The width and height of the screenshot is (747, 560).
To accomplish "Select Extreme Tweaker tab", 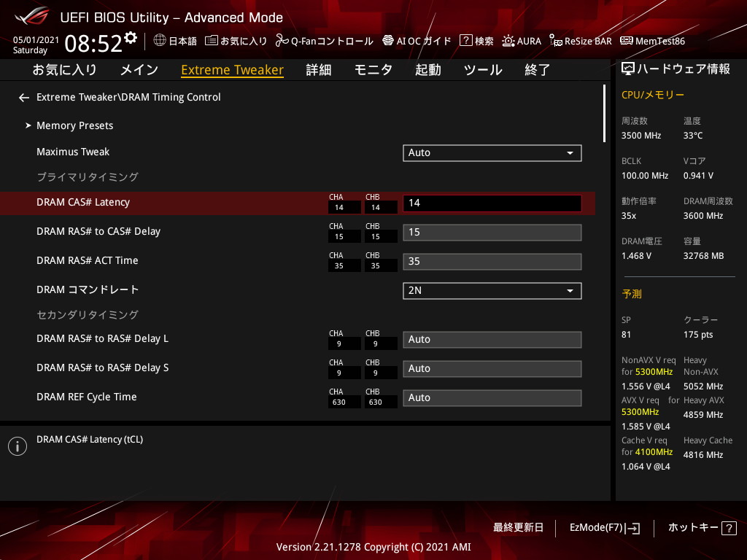I will point(233,70).
